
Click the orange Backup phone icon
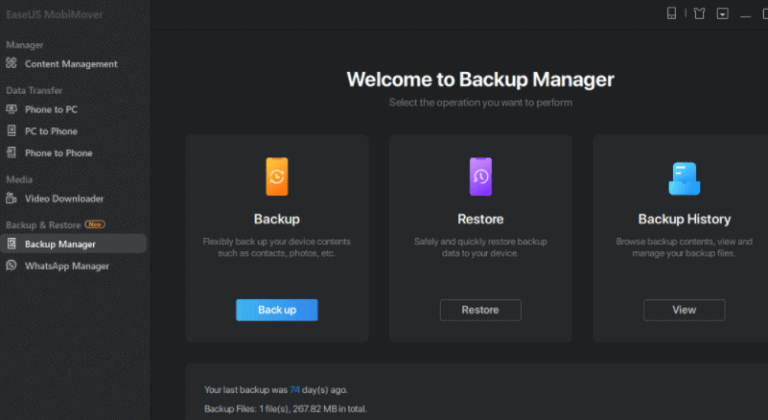point(277,176)
